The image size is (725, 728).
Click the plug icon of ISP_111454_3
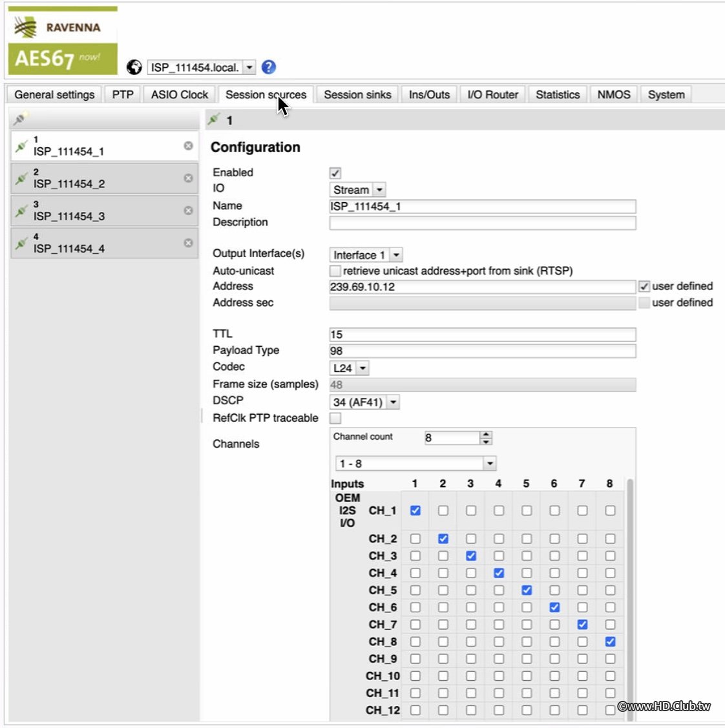point(21,211)
